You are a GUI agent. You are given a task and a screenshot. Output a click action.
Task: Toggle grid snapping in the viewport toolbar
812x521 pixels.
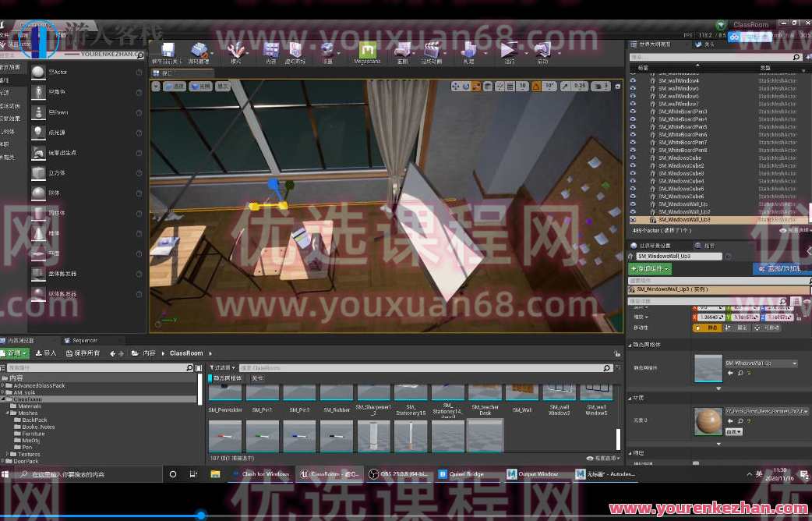click(x=510, y=86)
